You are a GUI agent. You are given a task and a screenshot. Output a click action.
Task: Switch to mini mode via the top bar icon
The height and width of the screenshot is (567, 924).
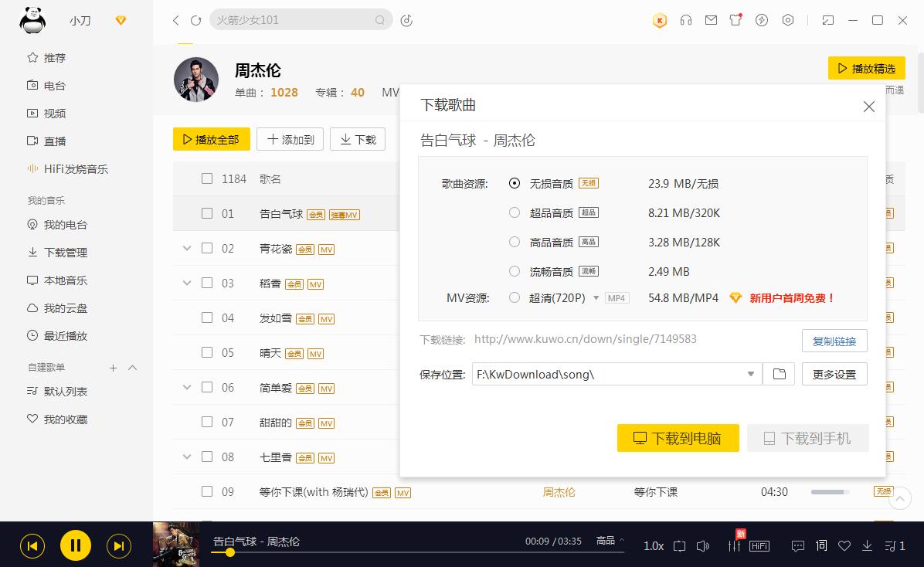pos(828,21)
